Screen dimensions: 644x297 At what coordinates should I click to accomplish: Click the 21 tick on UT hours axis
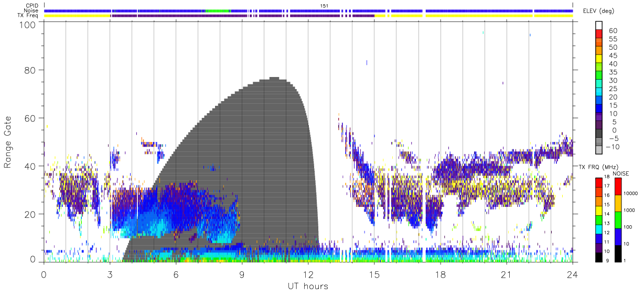click(506, 274)
